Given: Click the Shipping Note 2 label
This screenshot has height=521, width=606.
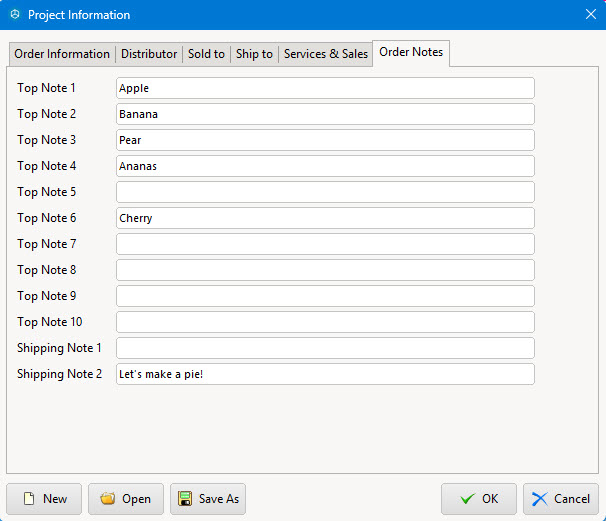Looking at the screenshot, I should [x=60, y=374].
